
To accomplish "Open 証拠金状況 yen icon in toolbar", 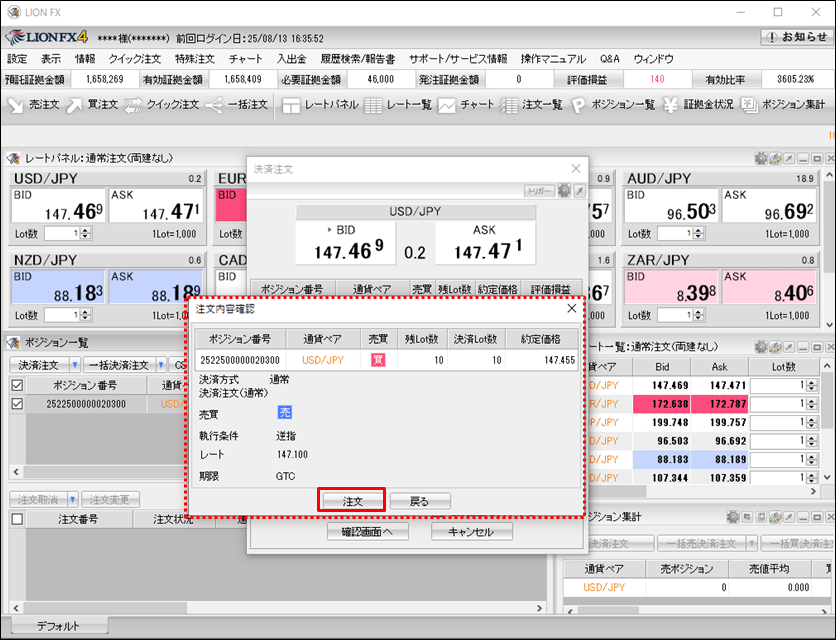I will (698, 104).
